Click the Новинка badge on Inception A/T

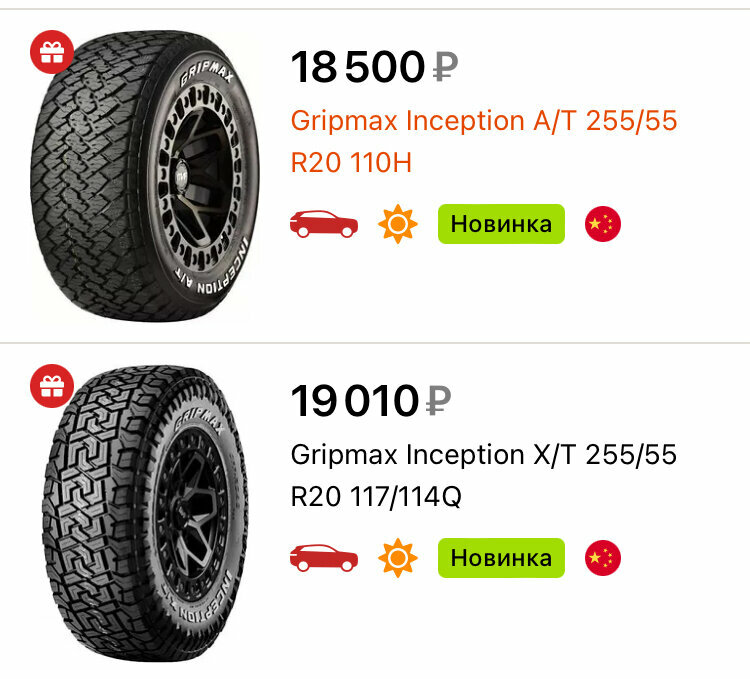click(501, 224)
